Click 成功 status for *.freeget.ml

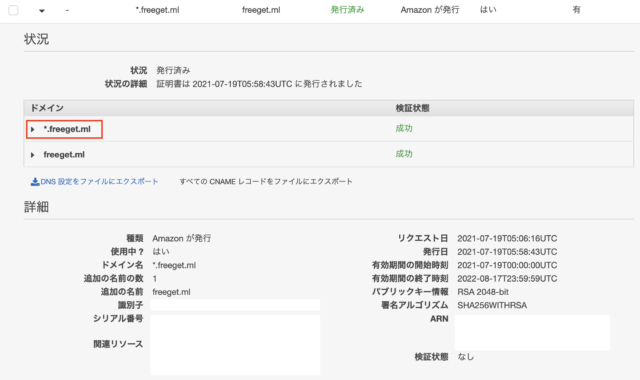pos(404,129)
